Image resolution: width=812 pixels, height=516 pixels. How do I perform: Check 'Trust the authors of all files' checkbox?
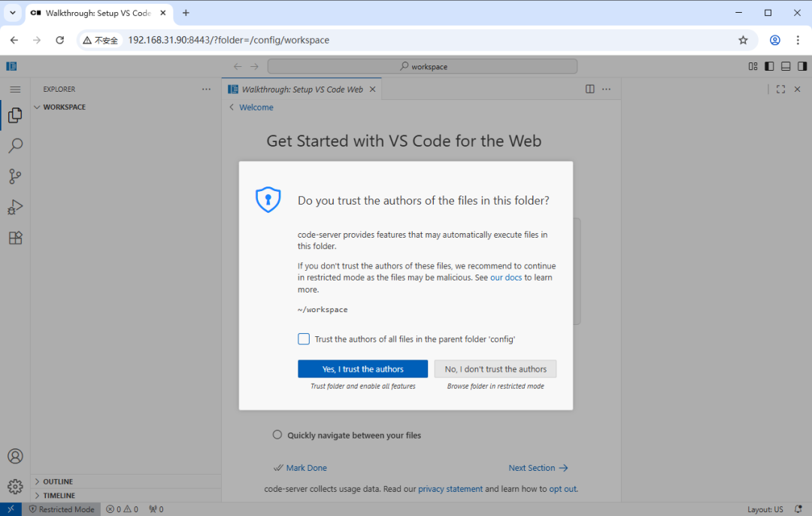pos(304,339)
